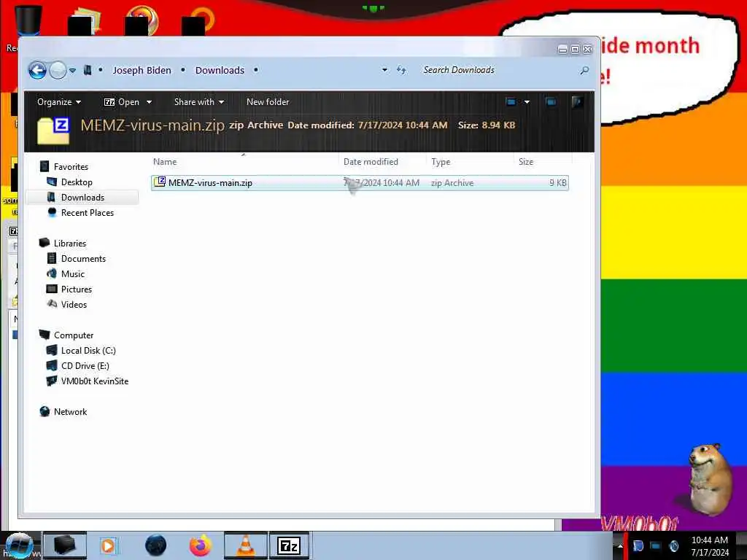Launch Windows Media Player from taskbar
Image resolution: width=747 pixels, height=560 pixels.
(x=108, y=545)
